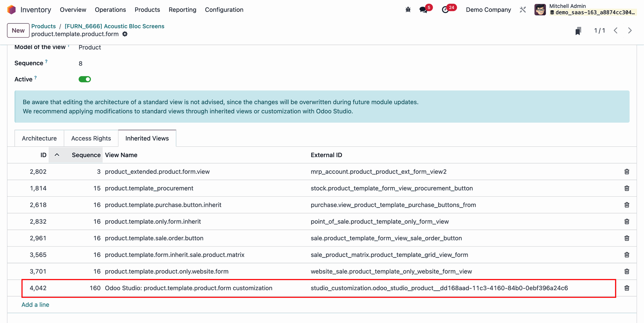Click the bookmark icon near pager
Viewport: 644px width, 323px height.
[578, 31]
